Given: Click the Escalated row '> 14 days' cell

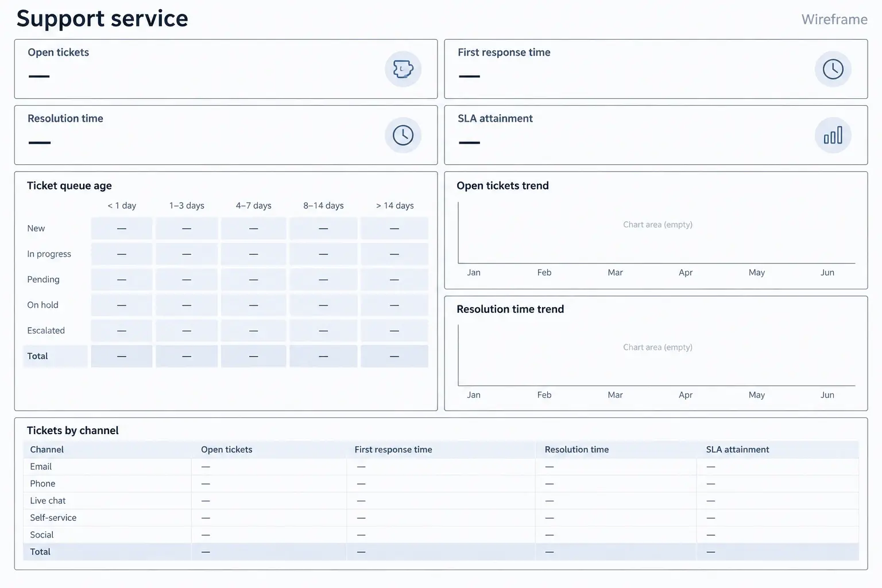Looking at the screenshot, I should click(x=394, y=331).
